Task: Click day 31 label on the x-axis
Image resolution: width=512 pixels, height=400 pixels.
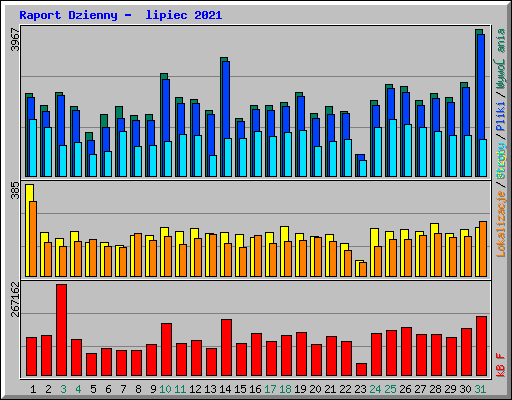Action: tap(480, 389)
